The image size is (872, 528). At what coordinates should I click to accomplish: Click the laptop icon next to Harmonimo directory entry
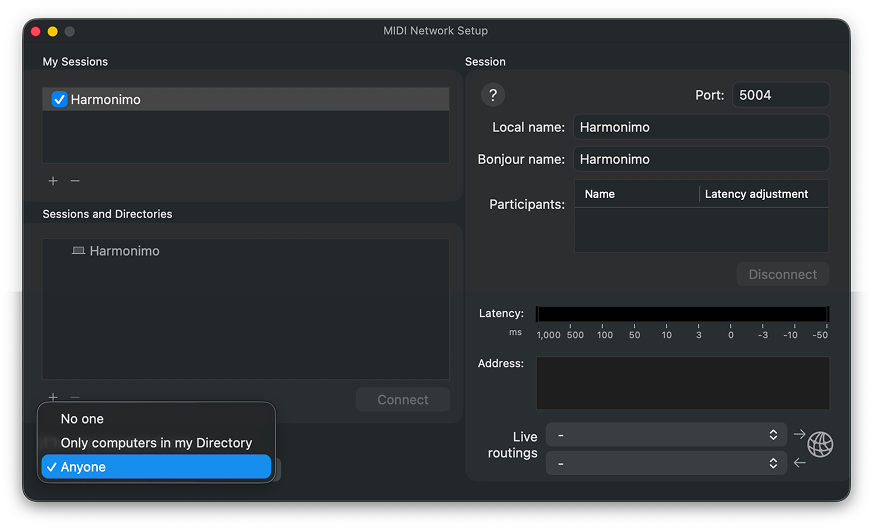(78, 251)
